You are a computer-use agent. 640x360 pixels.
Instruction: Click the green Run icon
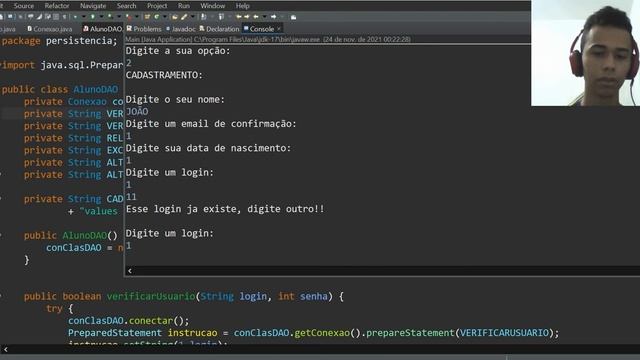pos(93,17)
